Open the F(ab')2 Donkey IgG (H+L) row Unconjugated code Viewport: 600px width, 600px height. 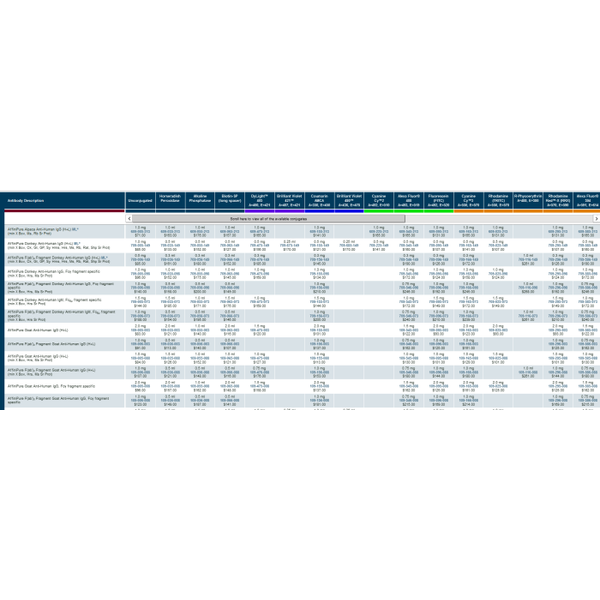click(x=140, y=259)
